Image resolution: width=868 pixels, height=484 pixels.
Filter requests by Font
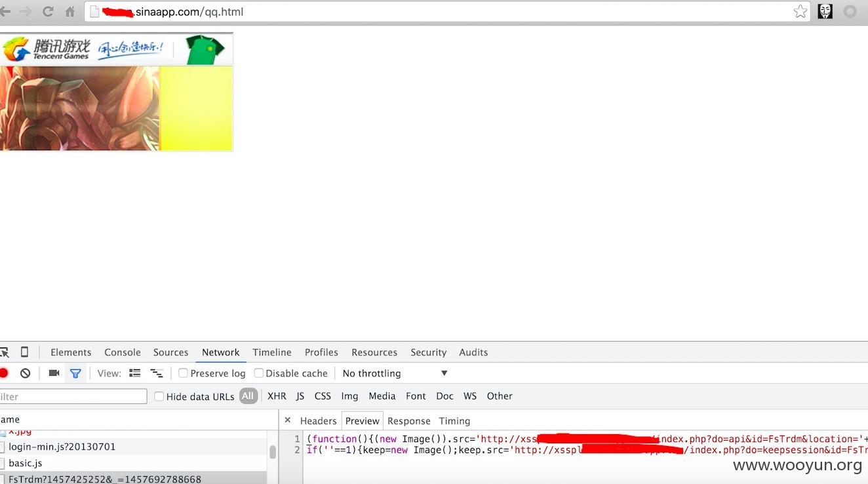coord(416,396)
